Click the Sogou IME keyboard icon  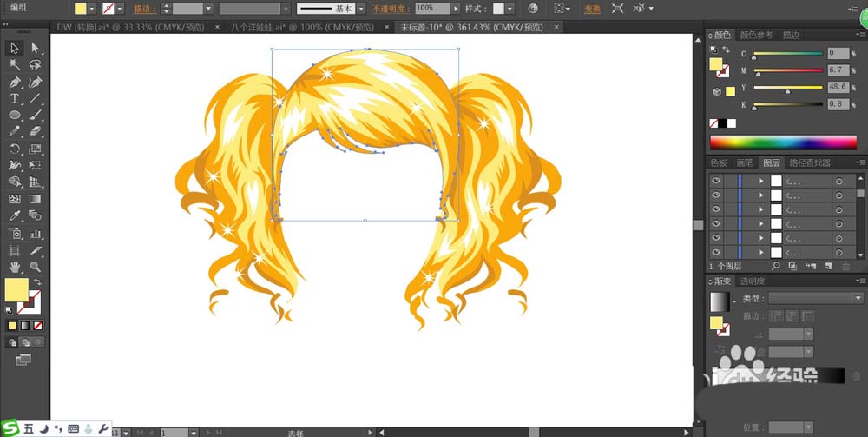73,428
